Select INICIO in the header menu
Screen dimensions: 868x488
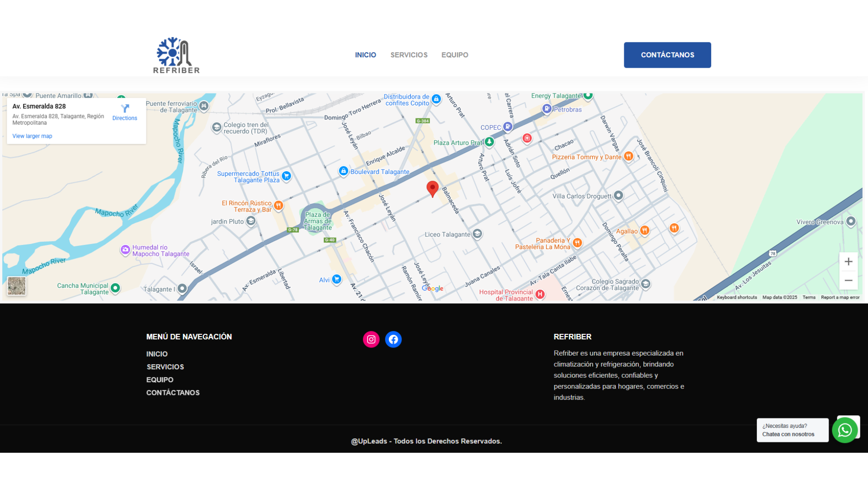point(365,55)
